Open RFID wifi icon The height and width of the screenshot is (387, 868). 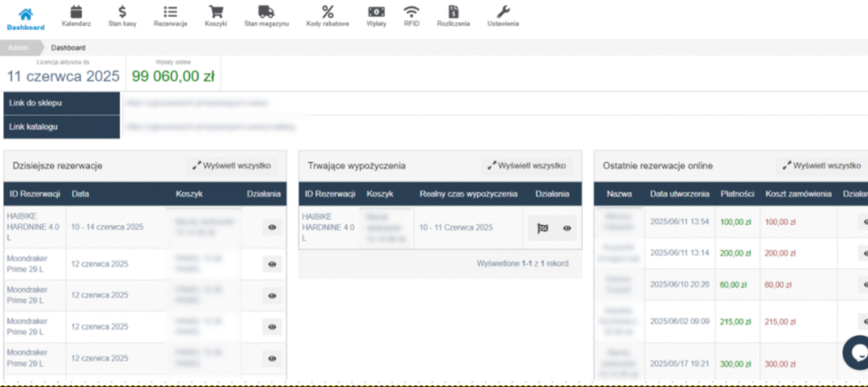[411, 13]
